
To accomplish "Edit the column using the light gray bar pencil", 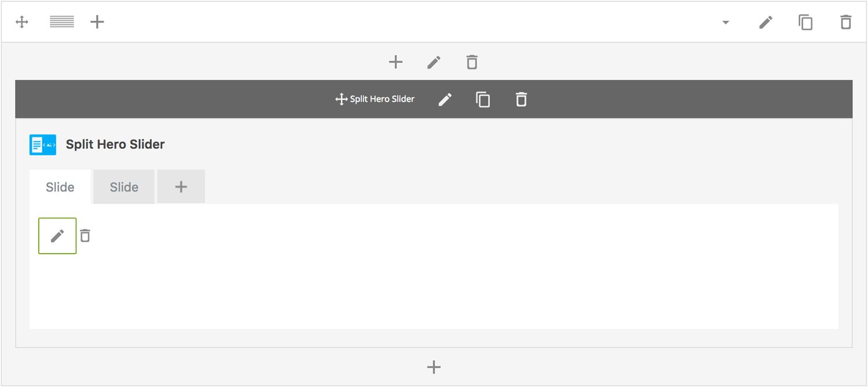I will 434,62.
